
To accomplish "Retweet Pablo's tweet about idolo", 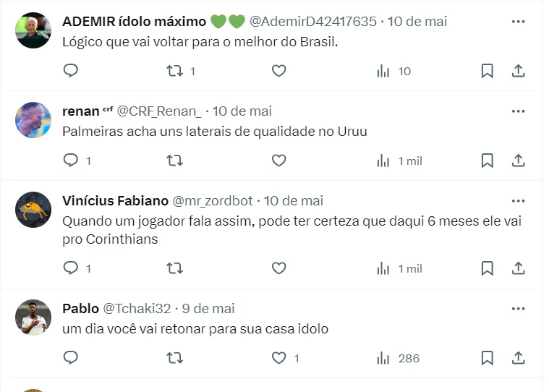I will pos(175,358).
